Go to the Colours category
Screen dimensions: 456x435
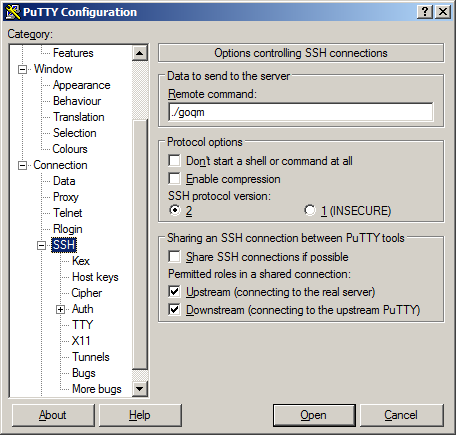(70, 149)
